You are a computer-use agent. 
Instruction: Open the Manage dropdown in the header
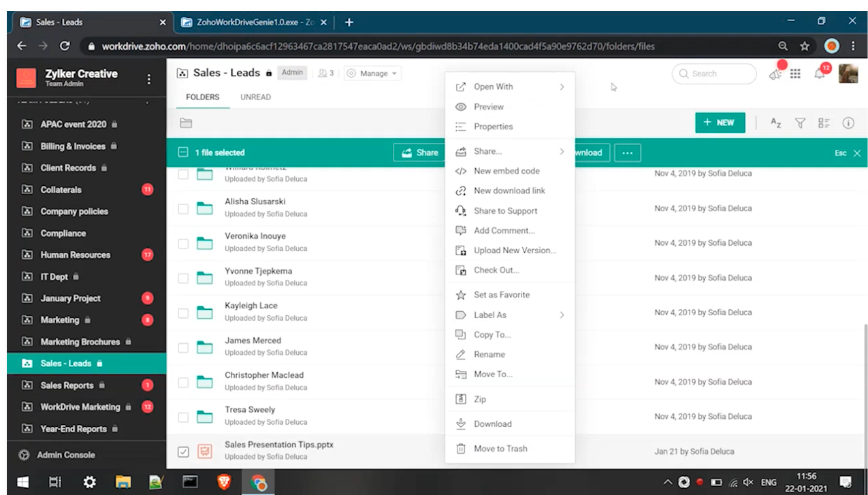pos(372,73)
